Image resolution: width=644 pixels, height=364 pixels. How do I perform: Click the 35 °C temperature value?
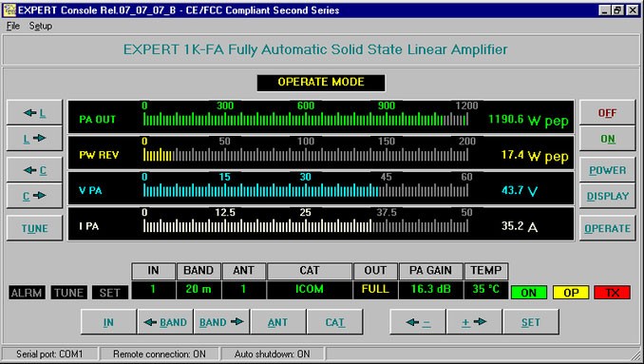coord(486,289)
